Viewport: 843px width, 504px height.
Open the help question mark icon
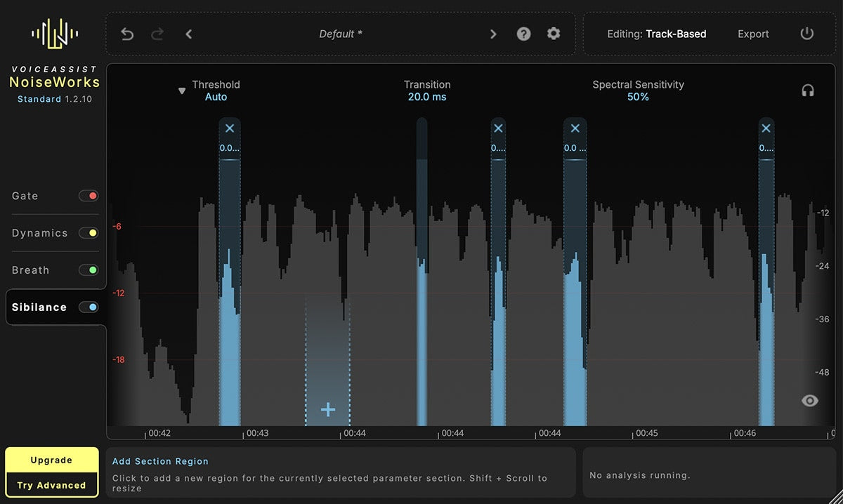click(523, 34)
